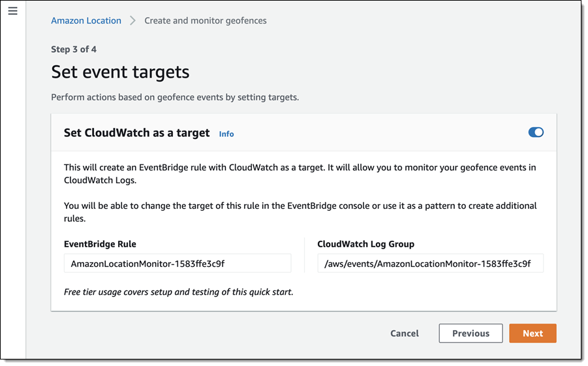Click the breadcrumb chevron separator
Viewport: 588px width, 366px height.
pyautogui.click(x=132, y=20)
